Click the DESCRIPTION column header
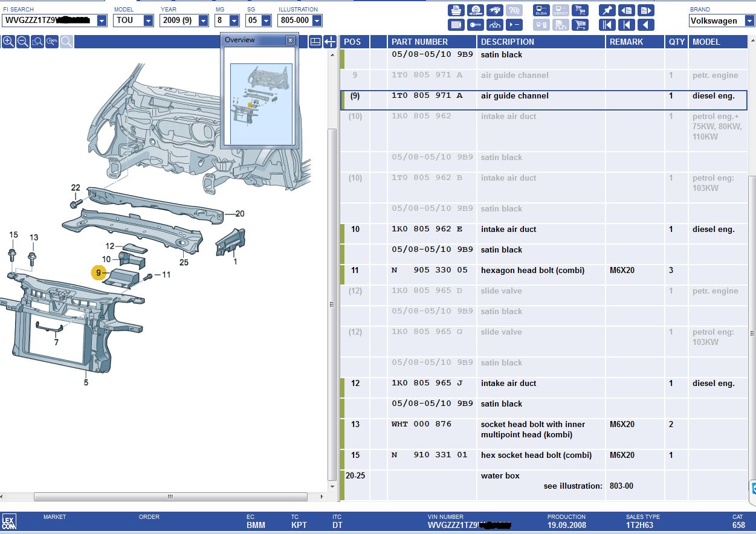Image resolution: width=756 pixels, height=534 pixels. pyautogui.click(x=507, y=42)
